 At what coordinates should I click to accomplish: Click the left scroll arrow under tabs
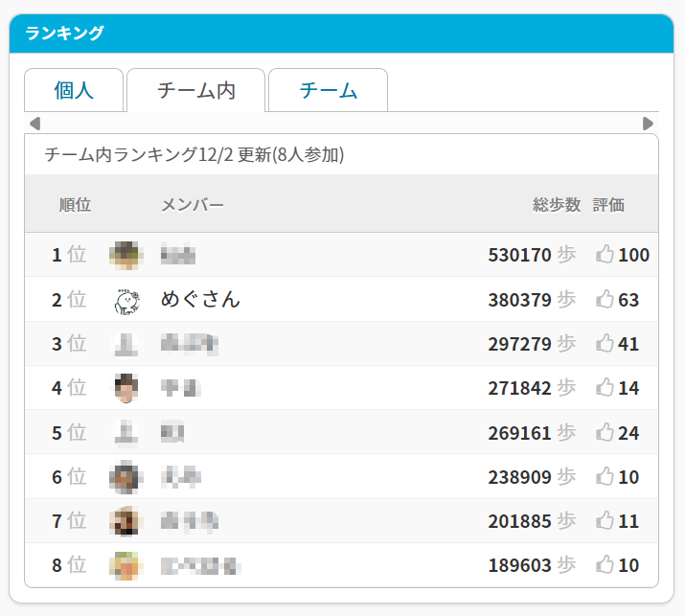coord(34,124)
